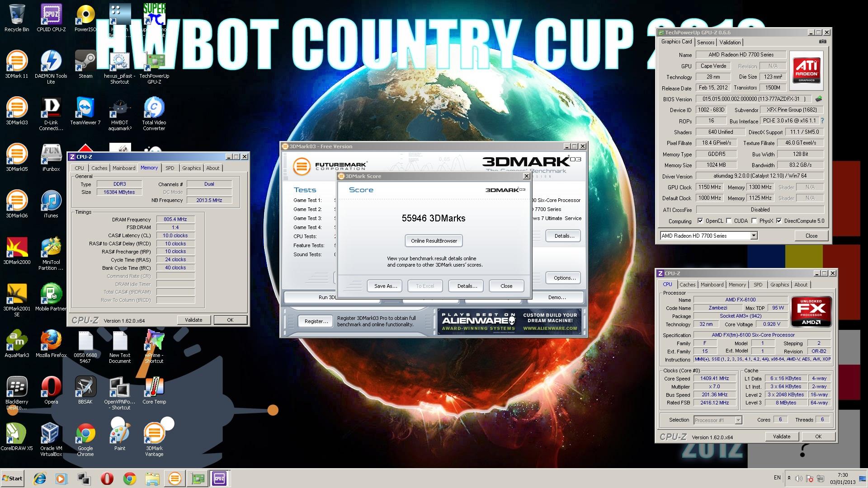Viewport: 868px width, 488px height.
Task: Open PowerISO desktop icon
Action: (85, 18)
